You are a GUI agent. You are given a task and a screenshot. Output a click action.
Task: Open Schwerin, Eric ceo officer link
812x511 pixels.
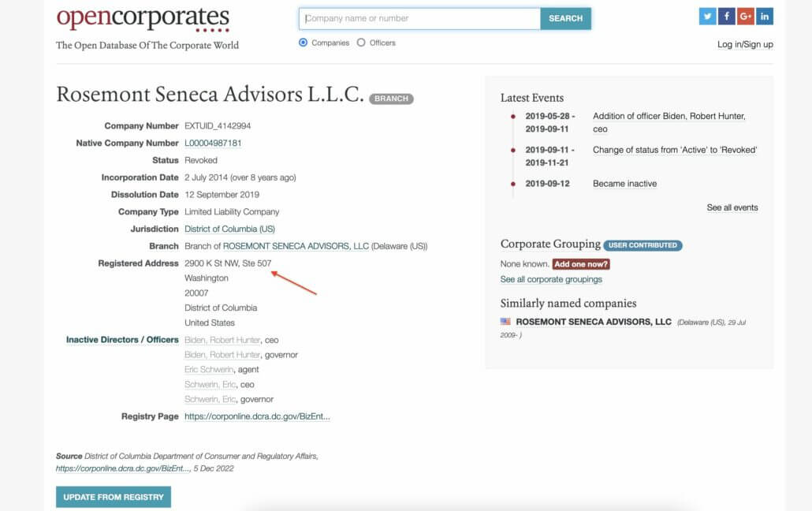point(210,385)
